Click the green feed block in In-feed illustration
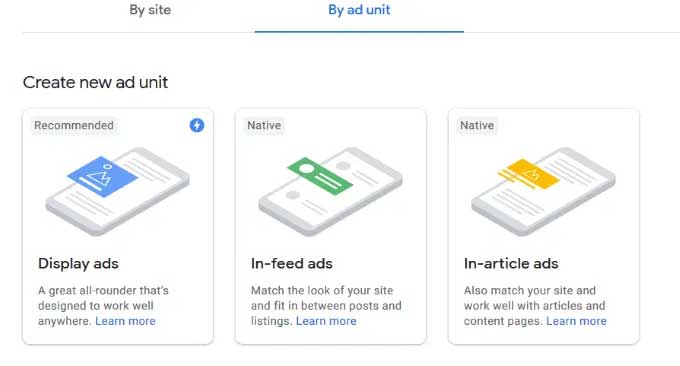Viewport: 680px width, 366px height. [x=320, y=176]
